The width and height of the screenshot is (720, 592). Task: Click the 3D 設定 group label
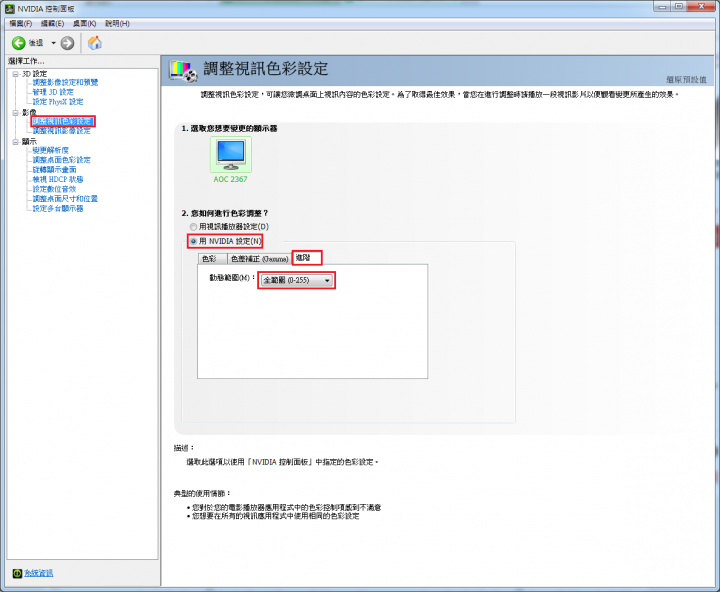click(x=34, y=74)
